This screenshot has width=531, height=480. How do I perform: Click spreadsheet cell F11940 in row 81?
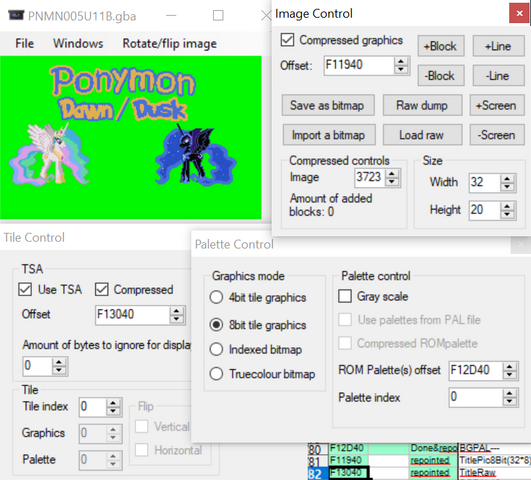(349, 460)
